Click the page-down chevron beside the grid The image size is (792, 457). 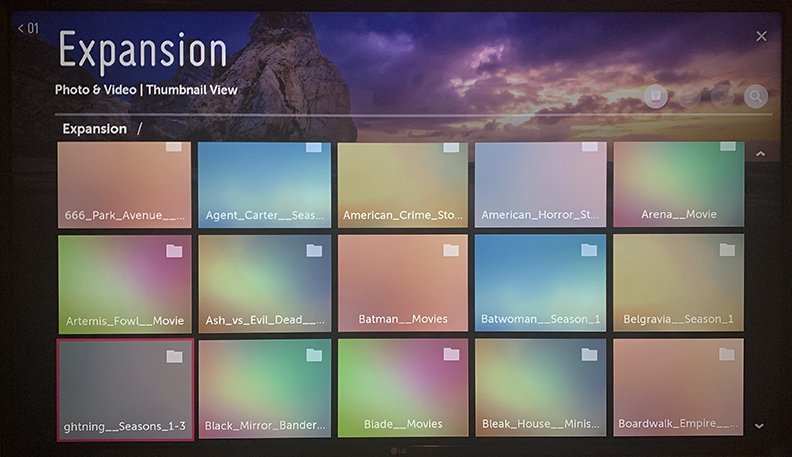(759, 426)
